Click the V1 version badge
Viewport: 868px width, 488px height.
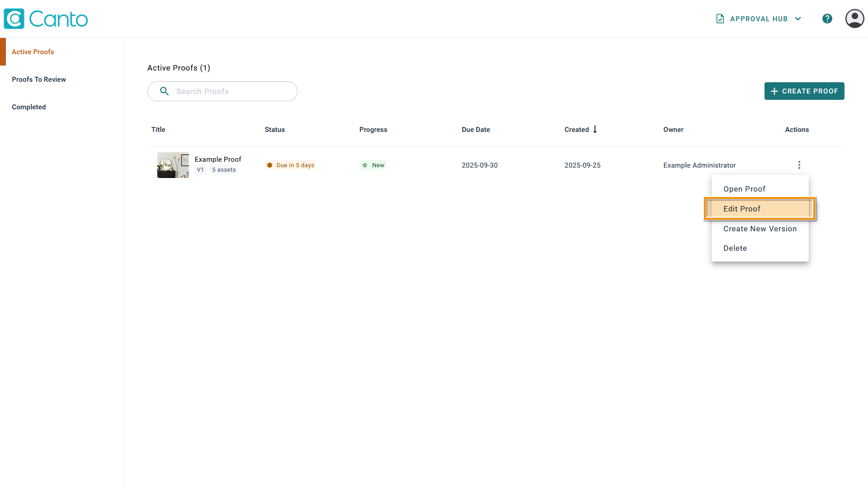[200, 170]
